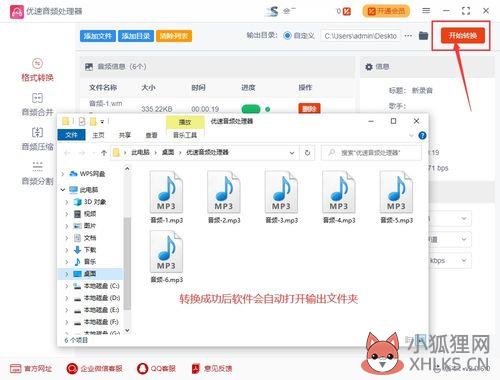Screen dimensions: 500x380
Task: Select the 音频-2.mp3 file
Action: coord(224,197)
